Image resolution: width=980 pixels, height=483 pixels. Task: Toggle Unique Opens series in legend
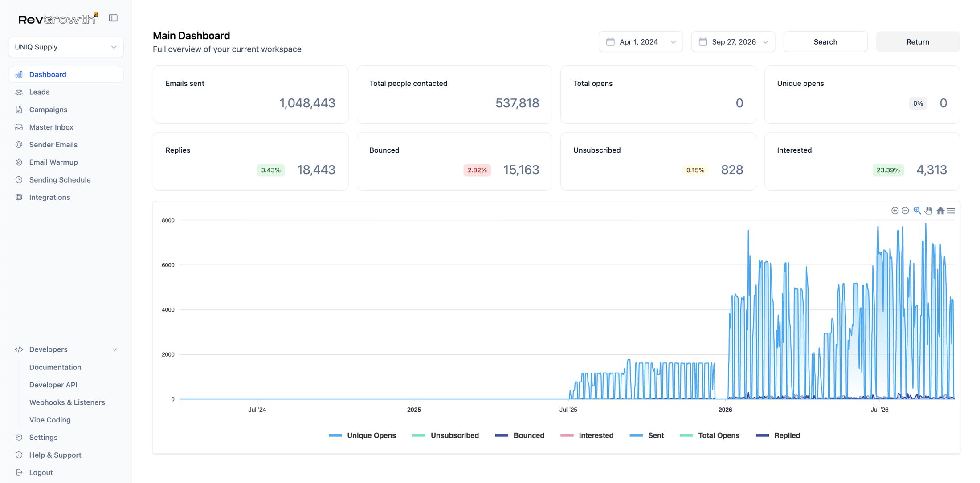(x=362, y=435)
